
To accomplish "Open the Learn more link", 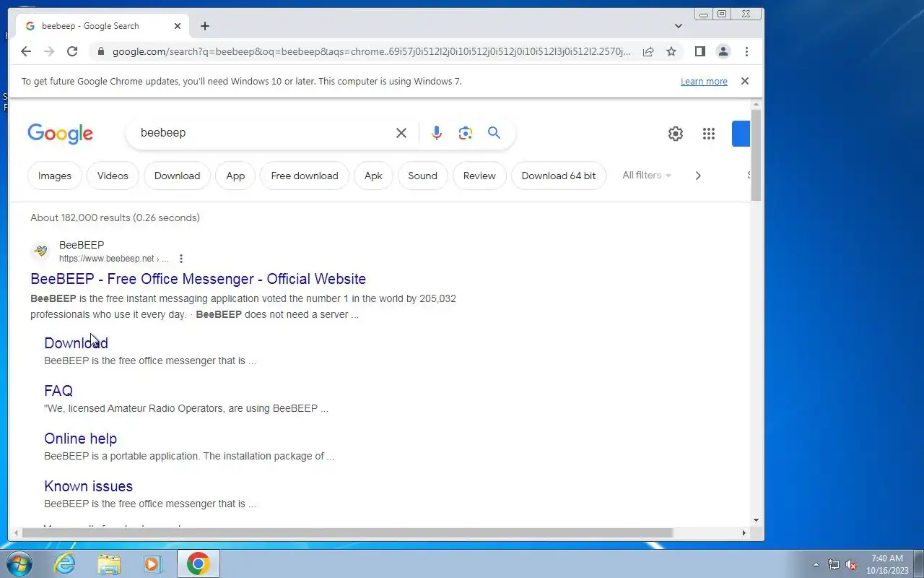I will pos(704,82).
